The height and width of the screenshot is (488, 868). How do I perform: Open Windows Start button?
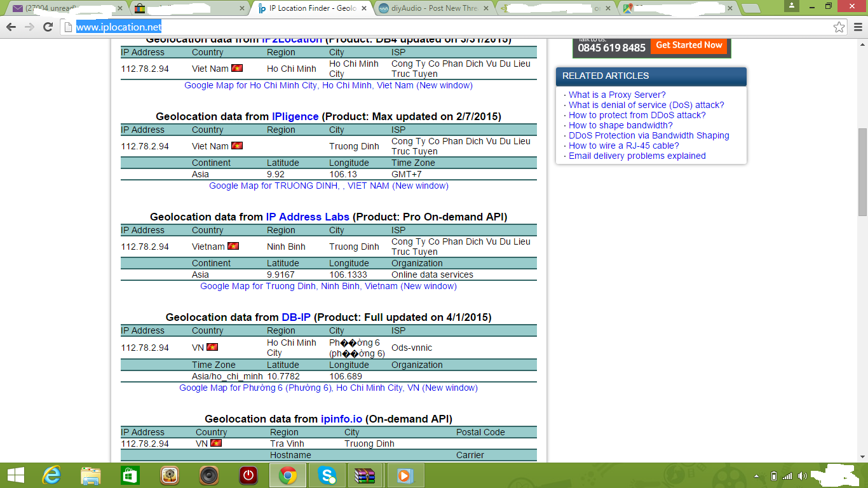[16, 475]
